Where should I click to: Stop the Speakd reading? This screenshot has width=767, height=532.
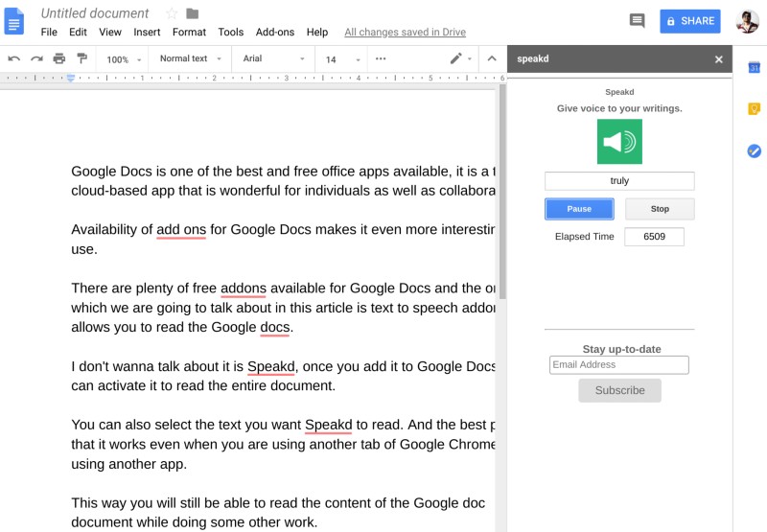click(660, 209)
